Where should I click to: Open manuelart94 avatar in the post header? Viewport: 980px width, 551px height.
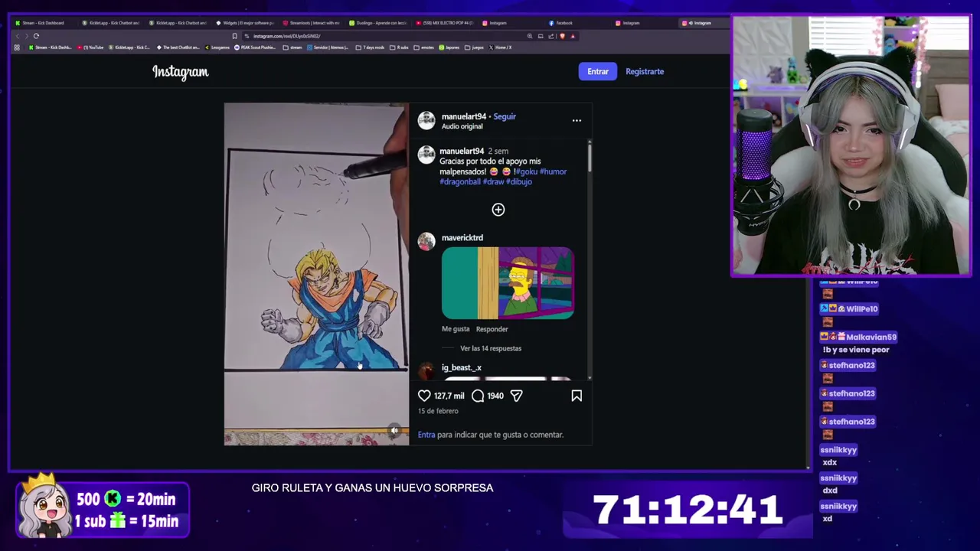426,120
